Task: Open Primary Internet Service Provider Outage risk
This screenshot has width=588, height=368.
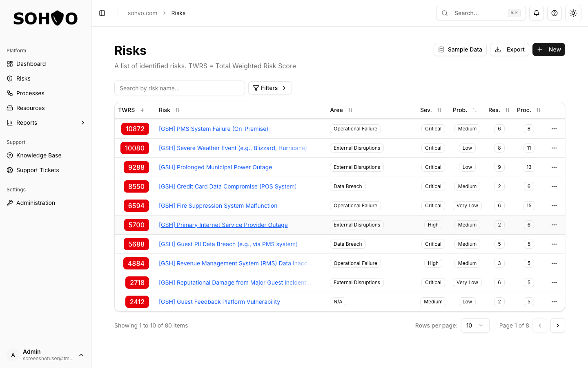Action: pos(223,225)
